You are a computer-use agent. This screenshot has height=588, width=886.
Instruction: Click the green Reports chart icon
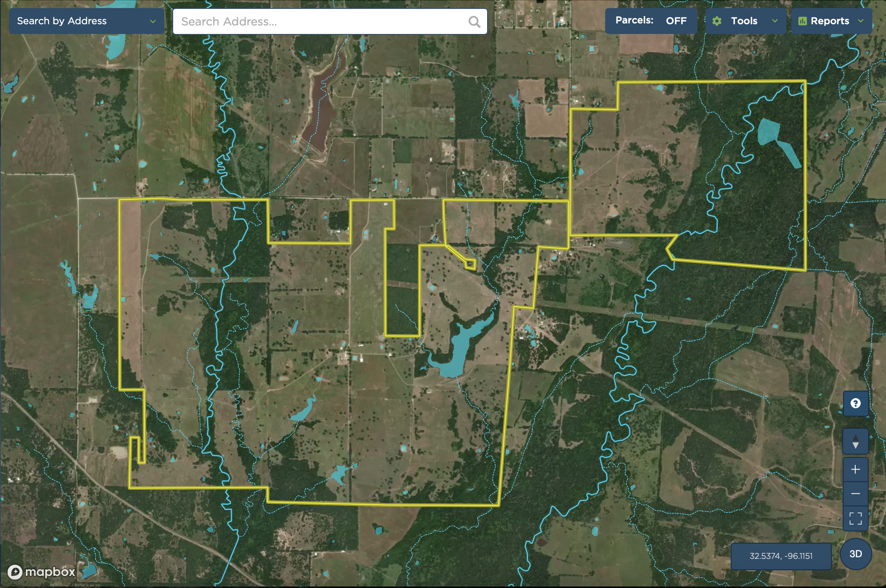[802, 21]
